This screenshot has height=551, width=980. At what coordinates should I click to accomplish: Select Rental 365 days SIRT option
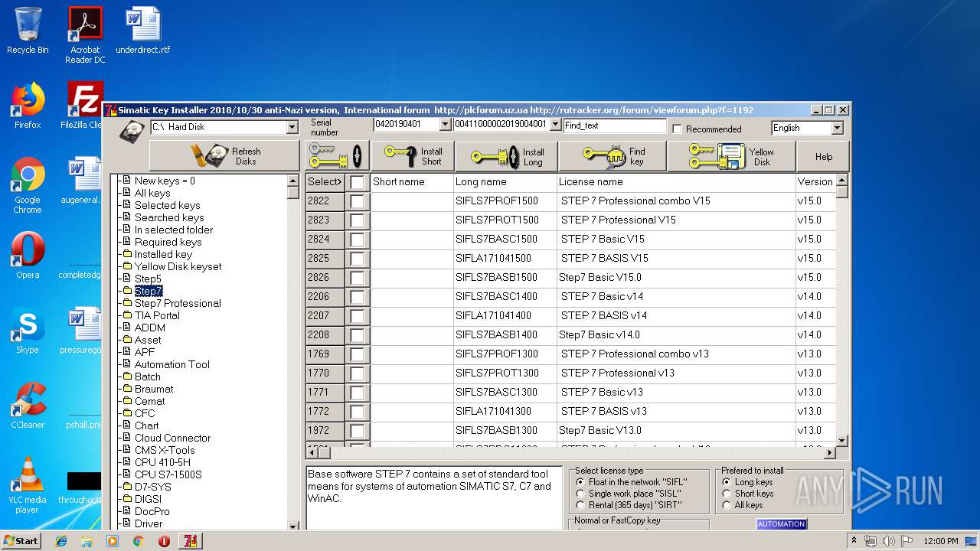click(x=580, y=505)
